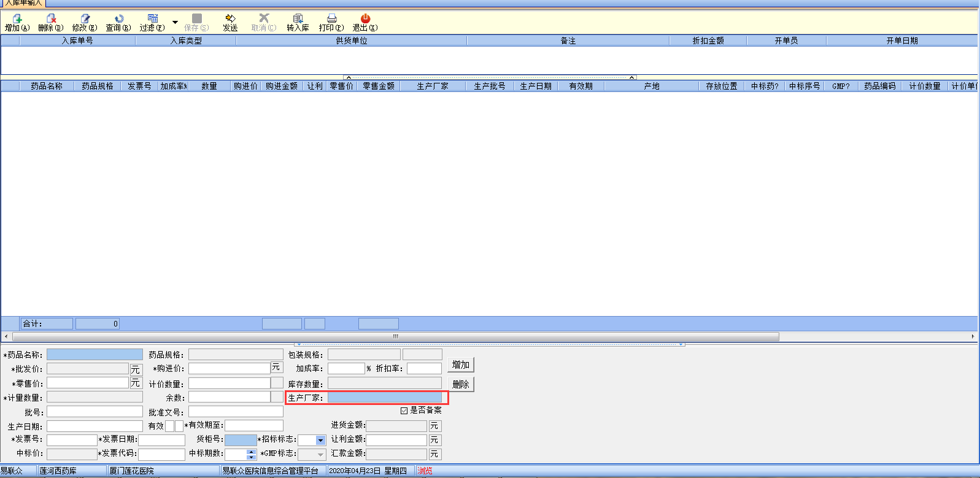
Task: Focus the 生产厂家 input field
Action: 385,398
